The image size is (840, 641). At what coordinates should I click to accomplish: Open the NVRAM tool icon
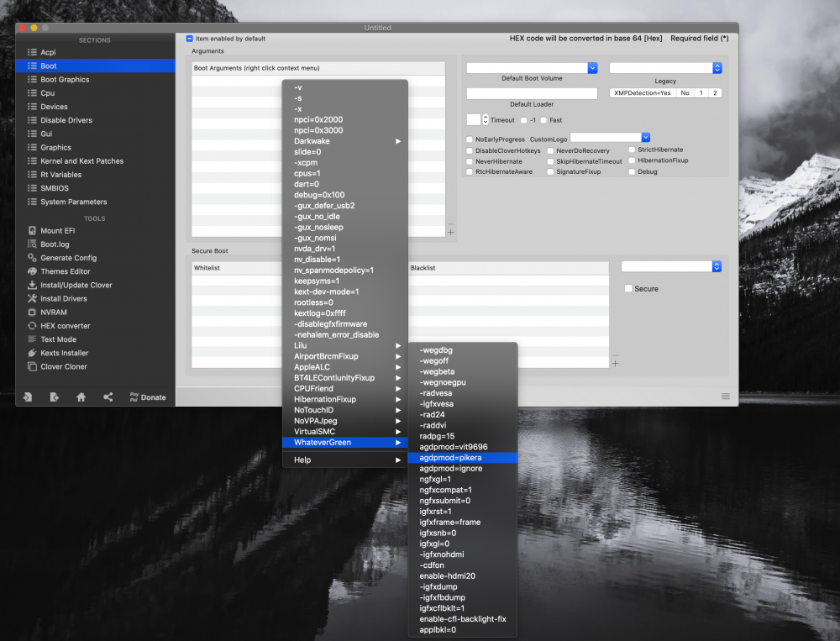(x=32, y=312)
